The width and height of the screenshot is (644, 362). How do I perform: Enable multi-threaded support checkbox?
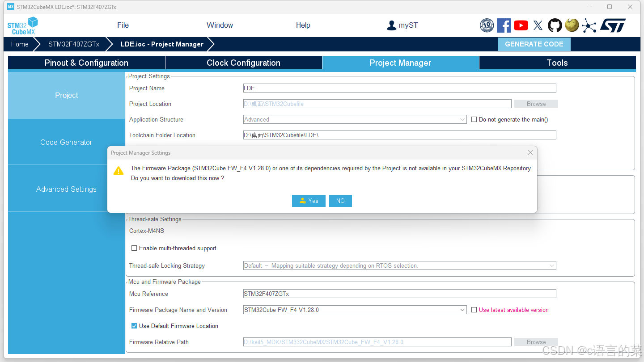click(134, 248)
